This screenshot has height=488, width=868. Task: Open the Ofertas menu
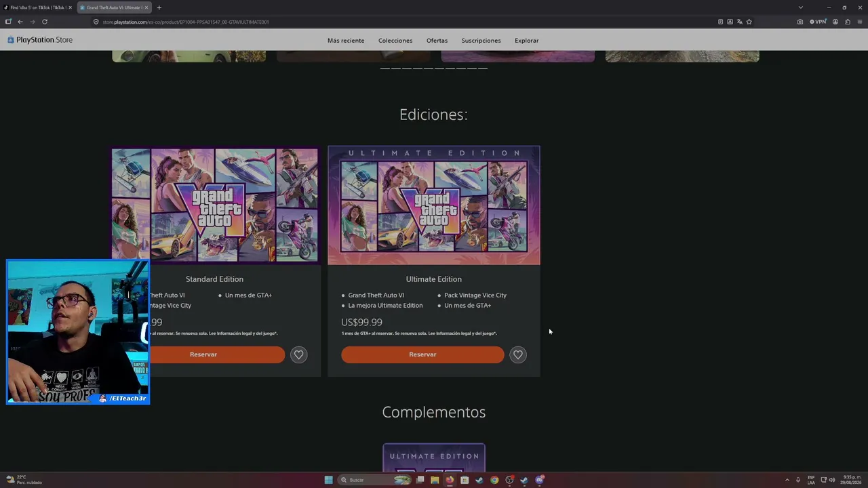(437, 41)
